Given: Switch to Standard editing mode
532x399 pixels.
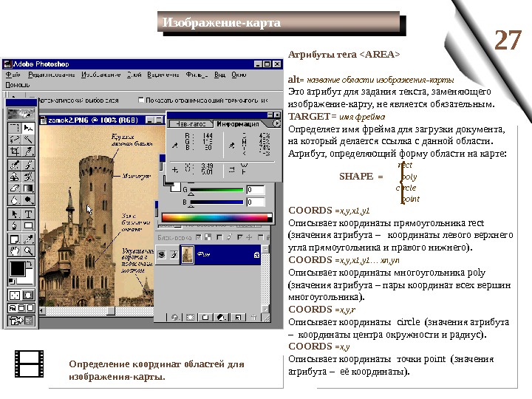Looking at the screenshot, I should [15, 296].
